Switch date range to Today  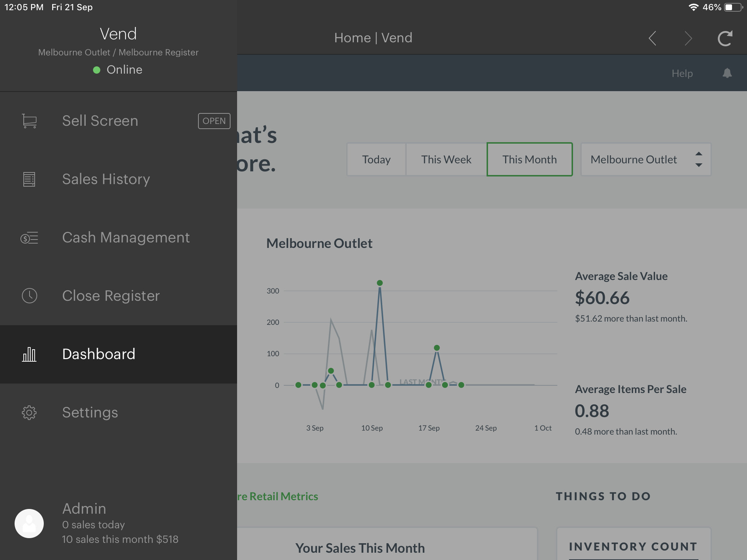376,159
